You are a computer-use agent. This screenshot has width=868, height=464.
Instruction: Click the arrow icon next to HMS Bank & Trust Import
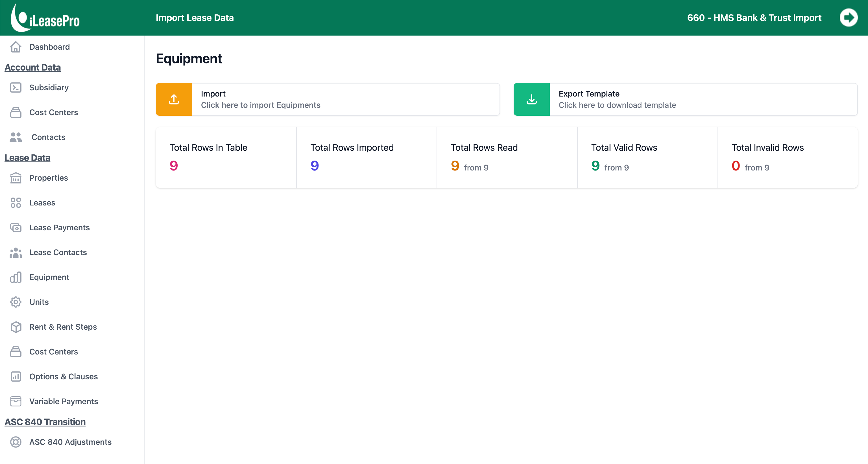849,17
